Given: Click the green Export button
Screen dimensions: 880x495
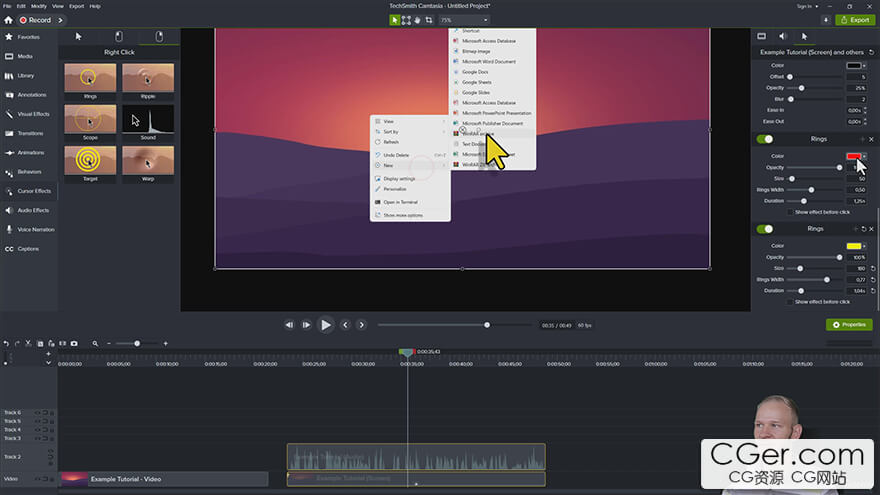Looking at the screenshot, I should [855, 20].
